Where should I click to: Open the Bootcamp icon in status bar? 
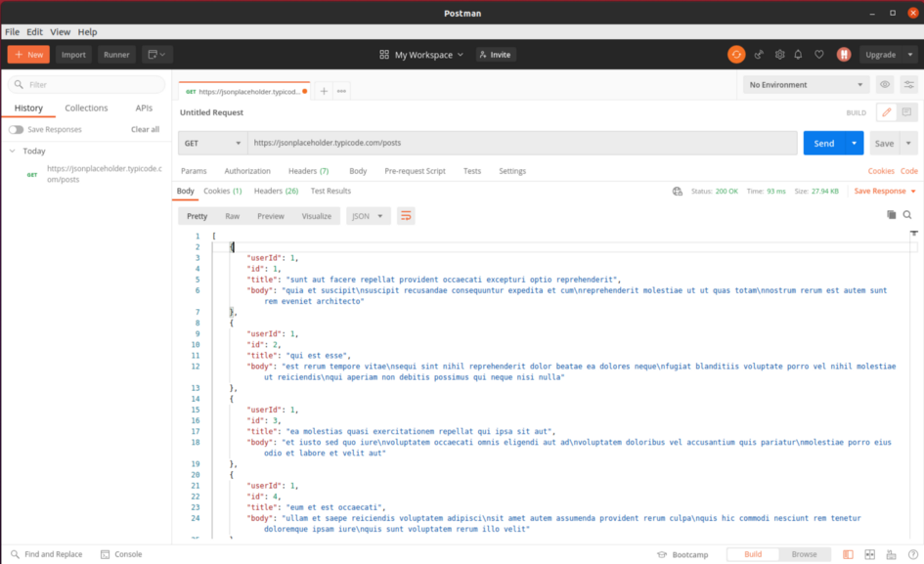pyautogui.click(x=662, y=554)
